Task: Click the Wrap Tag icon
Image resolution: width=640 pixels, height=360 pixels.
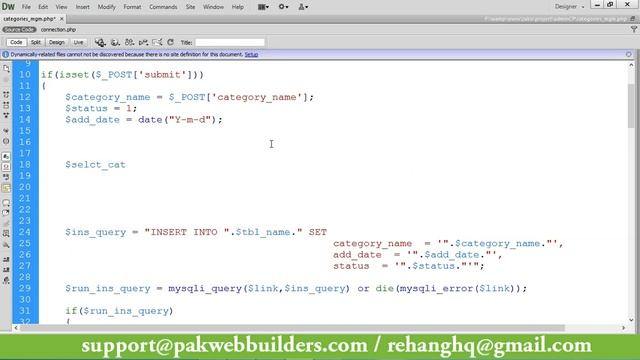Action: 6,223
